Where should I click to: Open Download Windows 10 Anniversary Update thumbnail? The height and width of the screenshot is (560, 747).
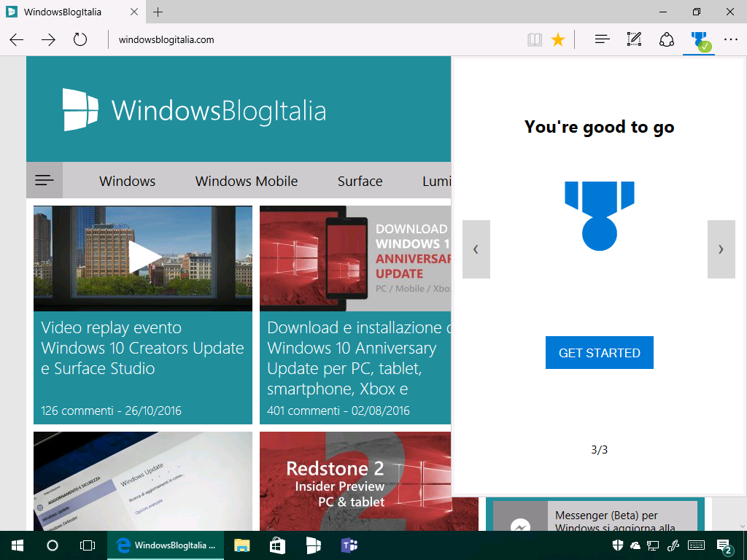[x=355, y=259]
